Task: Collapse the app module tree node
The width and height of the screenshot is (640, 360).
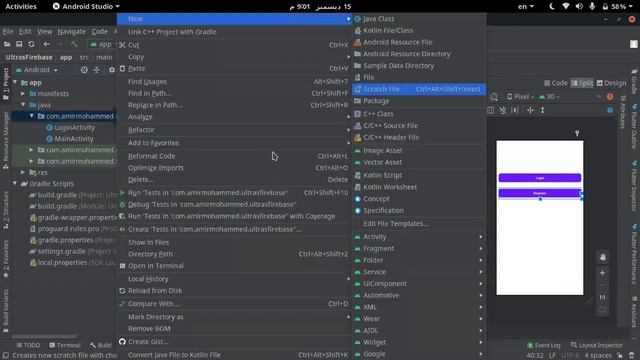Action: [15, 82]
